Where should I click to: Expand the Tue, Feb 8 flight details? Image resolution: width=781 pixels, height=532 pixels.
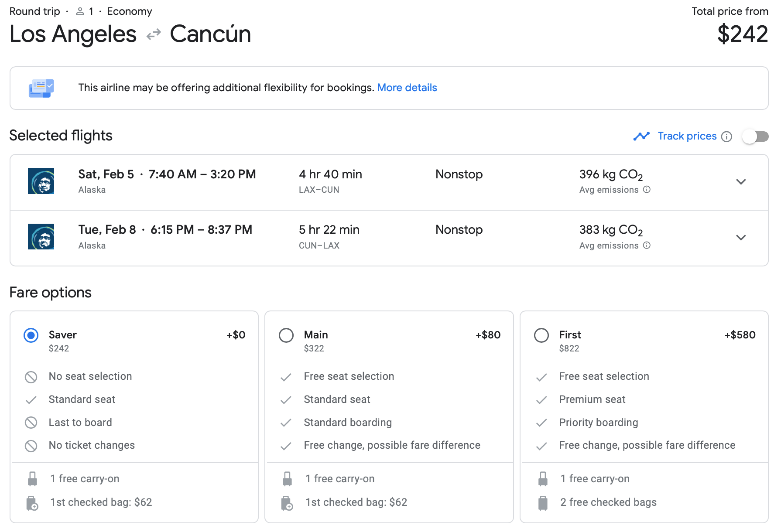[x=740, y=238]
